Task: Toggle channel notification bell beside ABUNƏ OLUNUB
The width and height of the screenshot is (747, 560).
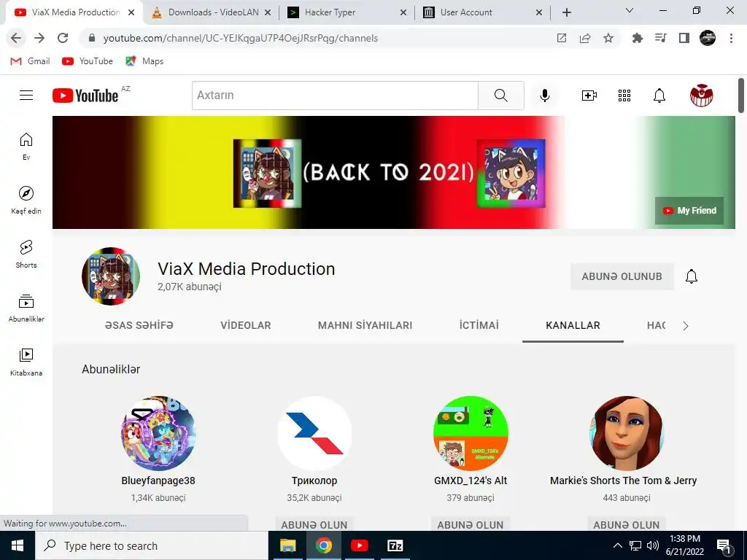Action: [x=692, y=276]
